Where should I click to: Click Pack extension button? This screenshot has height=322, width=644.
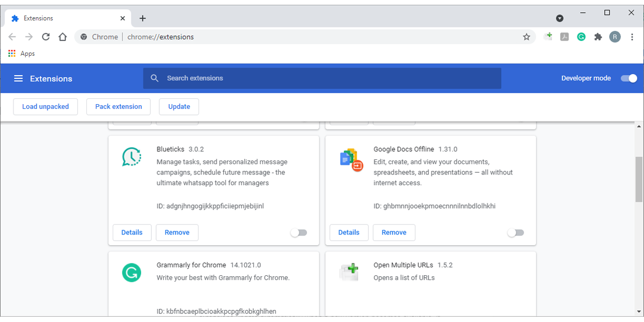119,106
